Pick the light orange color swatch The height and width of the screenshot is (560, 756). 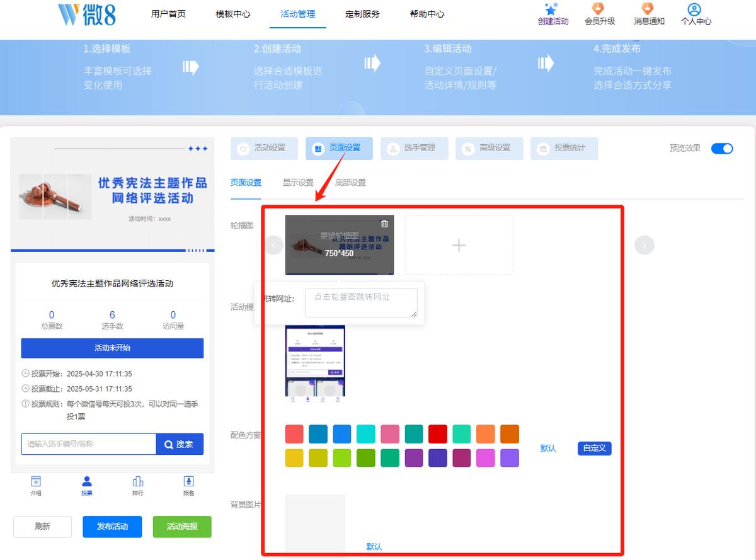(x=486, y=434)
